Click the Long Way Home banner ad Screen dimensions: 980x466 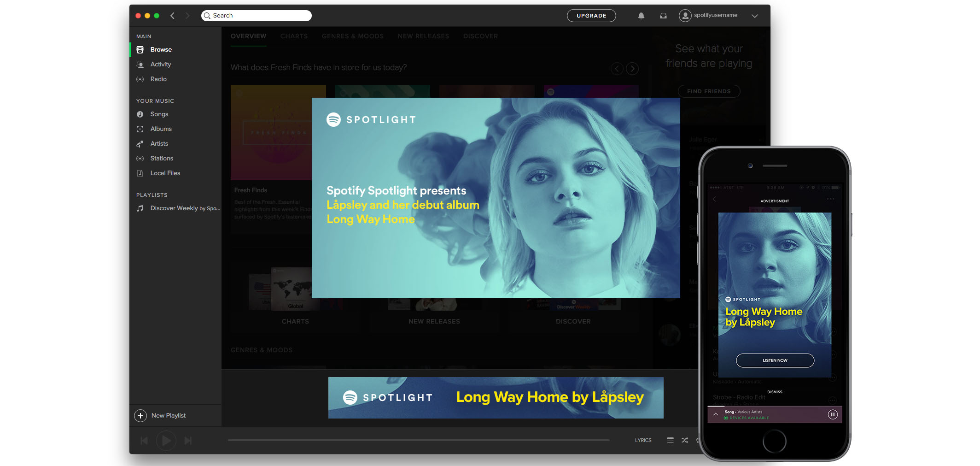pos(496,398)
